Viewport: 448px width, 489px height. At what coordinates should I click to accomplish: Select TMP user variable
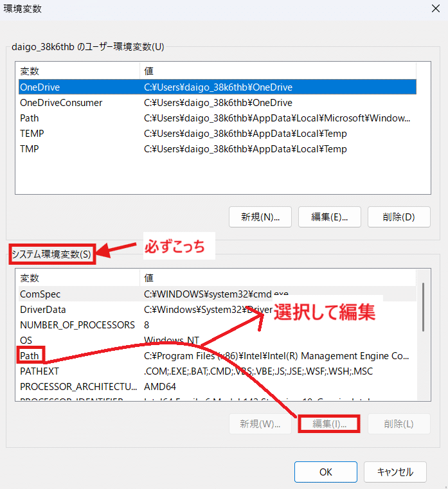click(217, 149)
